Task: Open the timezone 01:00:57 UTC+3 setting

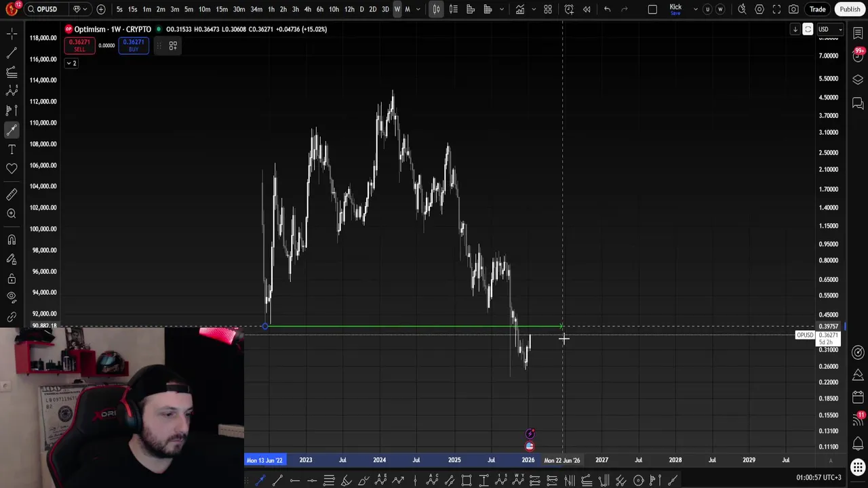Action: pyautogui.click(x=818, y=478)
